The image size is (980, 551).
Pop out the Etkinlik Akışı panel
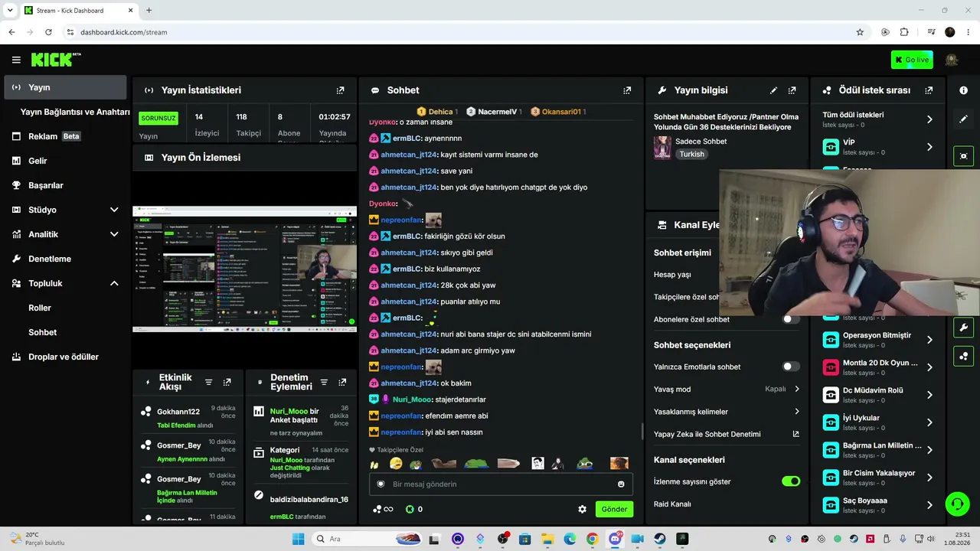(x=227, y=382)
